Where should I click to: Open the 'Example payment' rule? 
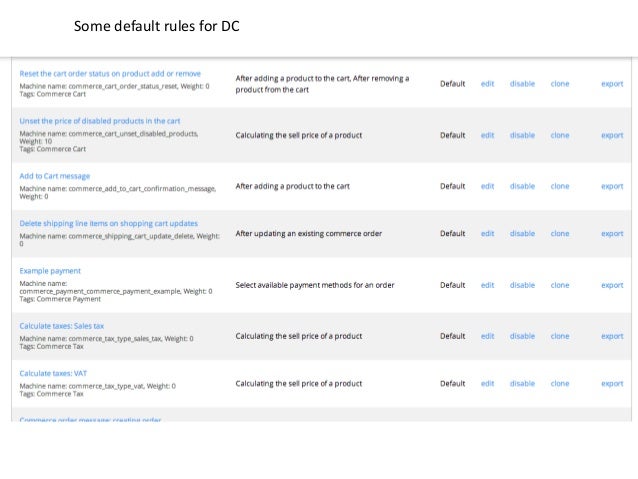pyautogui.click(x=50, y=270)
